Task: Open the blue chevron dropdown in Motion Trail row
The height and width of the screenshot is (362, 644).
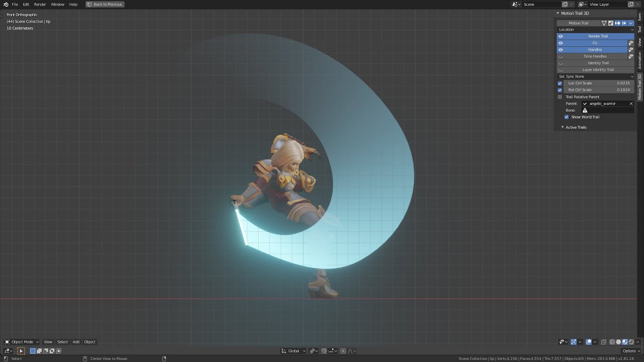Action: 630,23
